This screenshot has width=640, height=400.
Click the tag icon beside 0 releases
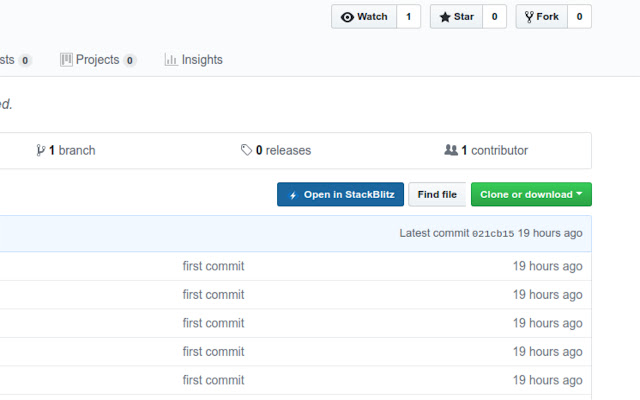click(x=246, y=151)
